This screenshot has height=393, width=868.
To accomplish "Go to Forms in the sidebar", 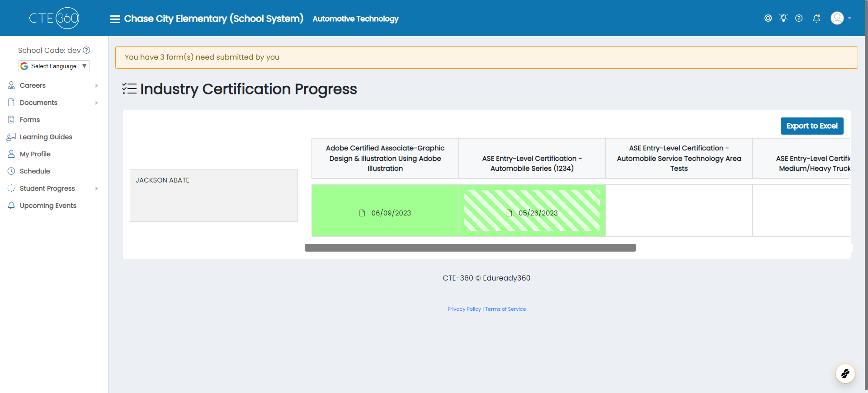I will (x=30, y=120).
